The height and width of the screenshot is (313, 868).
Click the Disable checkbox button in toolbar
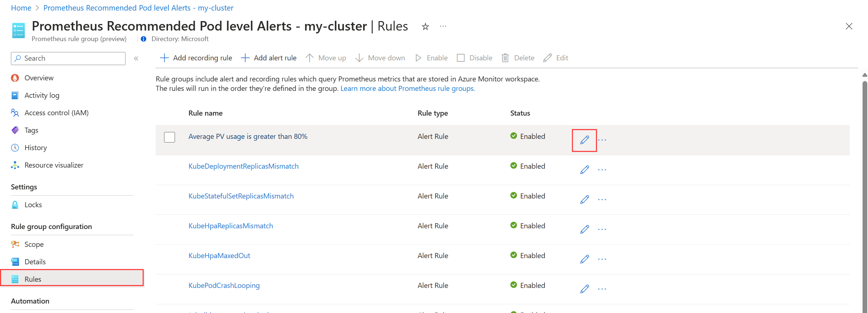click(461, 58)
